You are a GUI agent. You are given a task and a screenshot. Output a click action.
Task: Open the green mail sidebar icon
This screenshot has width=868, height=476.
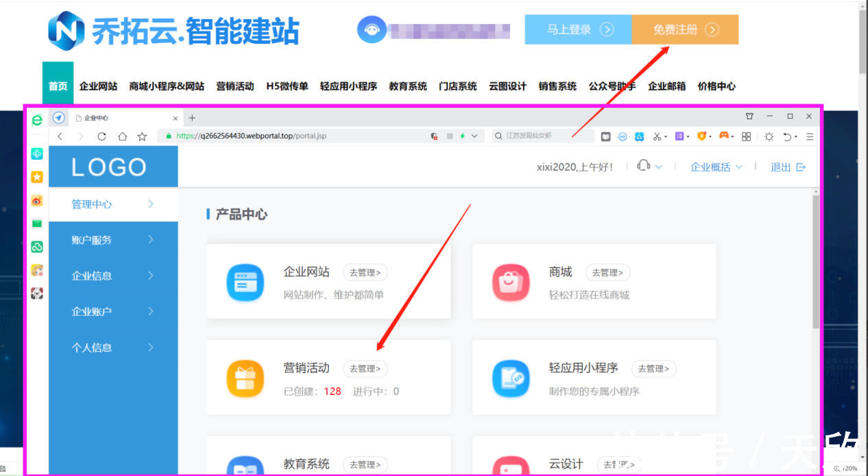[x=37, y=224]
